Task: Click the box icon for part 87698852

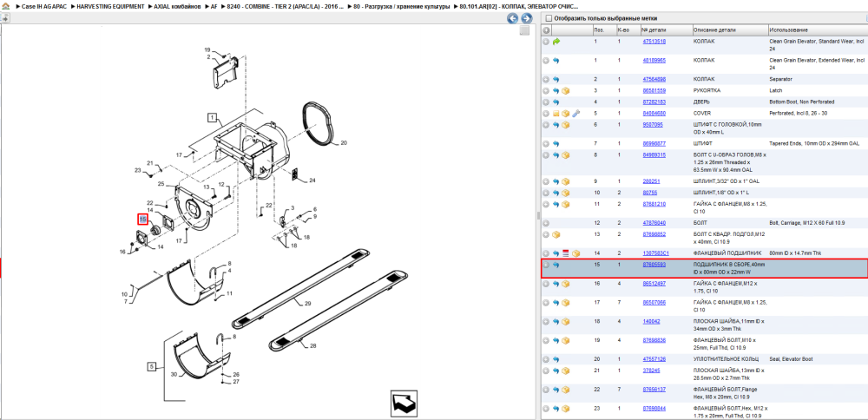Action: tap(556, 234)
